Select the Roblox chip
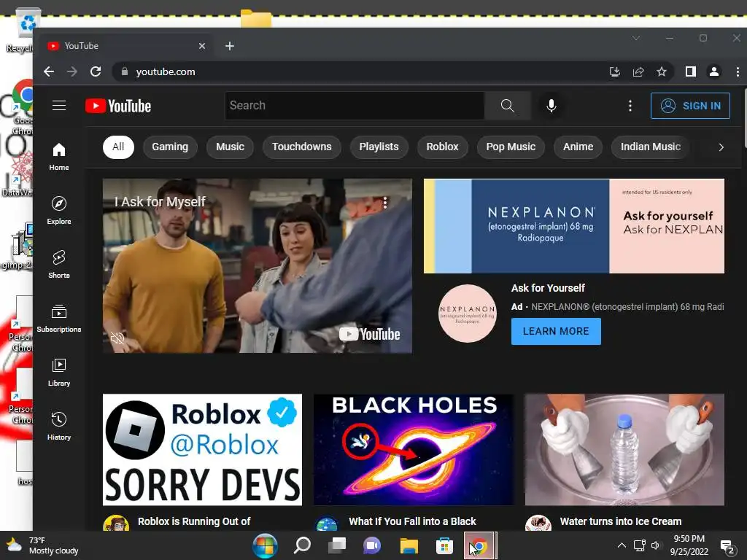Image resolution: width=747 pixels, height=560 pixels. (x=442, y=147)
